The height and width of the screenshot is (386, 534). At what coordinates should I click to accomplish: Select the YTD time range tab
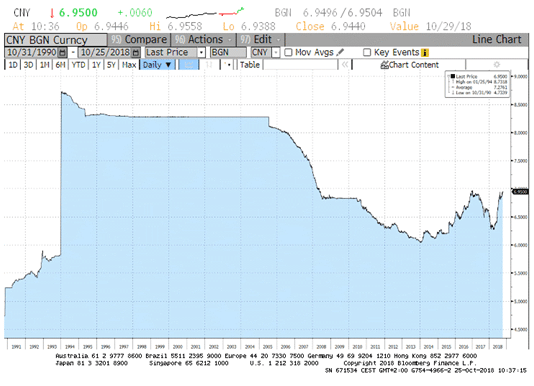coord(78,64)
